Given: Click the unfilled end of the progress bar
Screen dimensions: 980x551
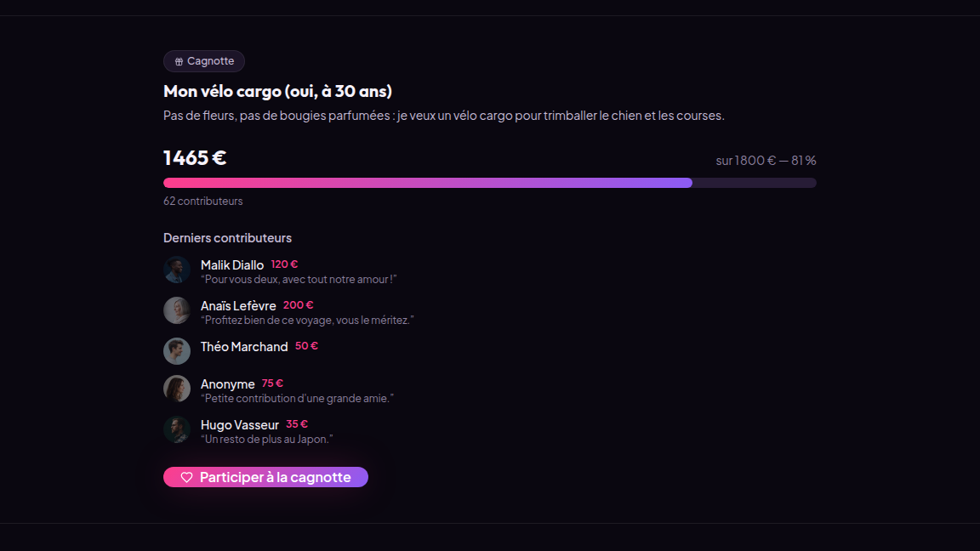Looking at the screenshot, I should 755,183.
